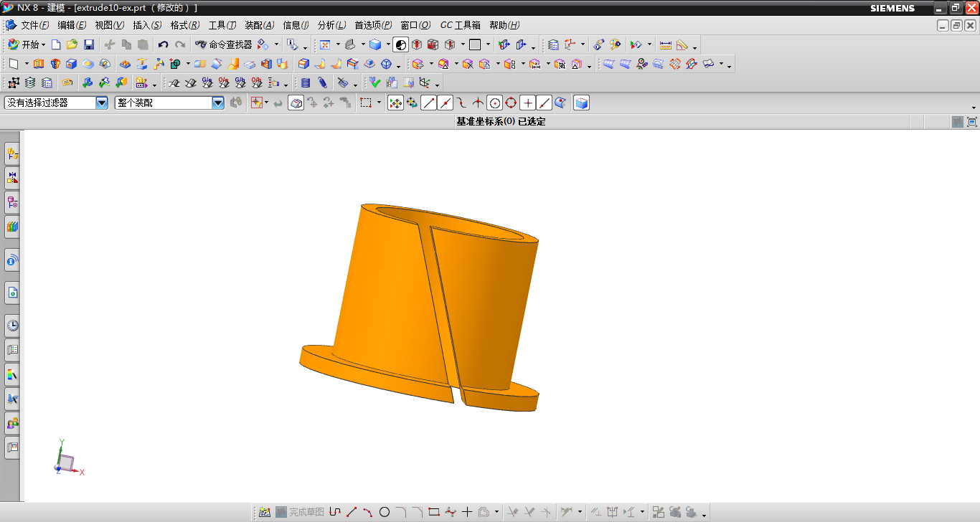
Task: Toggle the snap End Point option
Action: pyautogui.click(x=428, y=103)
